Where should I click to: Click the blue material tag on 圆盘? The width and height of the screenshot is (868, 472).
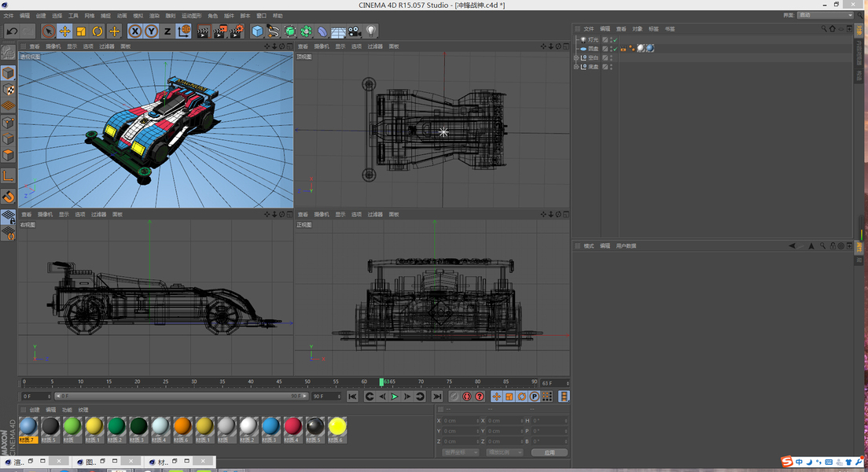(x=650, y=48)
